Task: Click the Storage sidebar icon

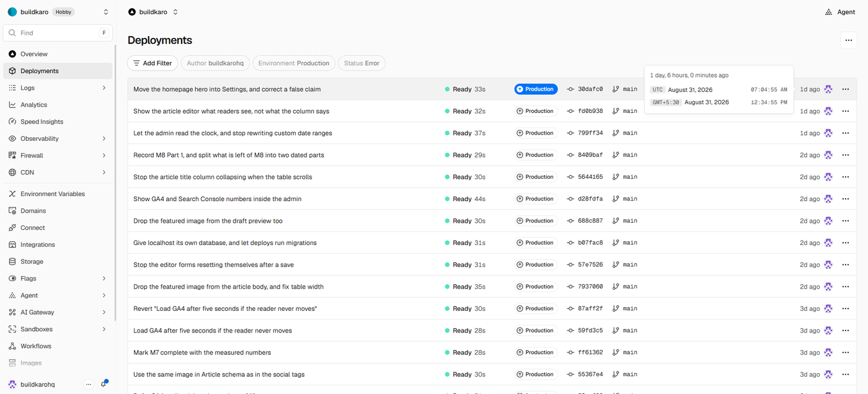Action: [x=12, y=262]
